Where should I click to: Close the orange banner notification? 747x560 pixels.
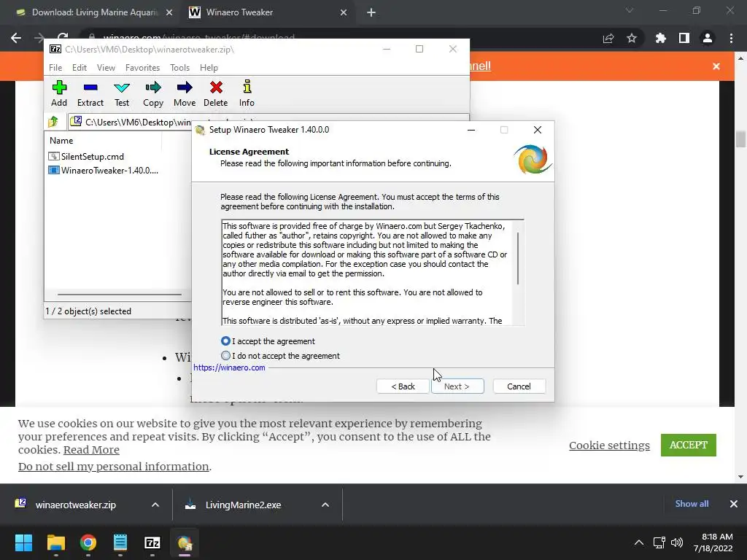pyautogui.click(x=716, y=66)
